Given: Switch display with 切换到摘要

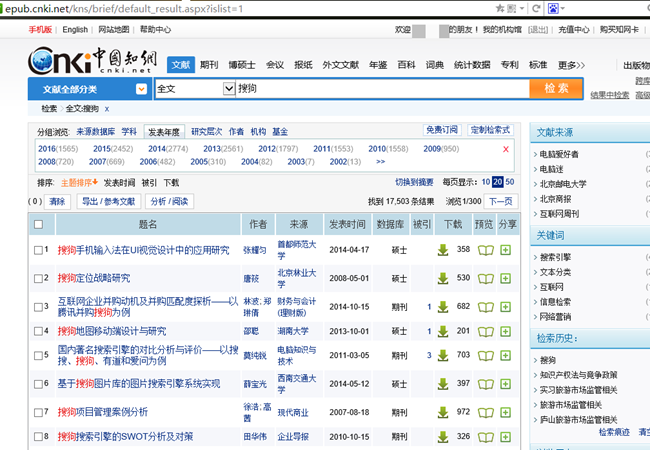Looking at the screenshot, I should 414,182.
